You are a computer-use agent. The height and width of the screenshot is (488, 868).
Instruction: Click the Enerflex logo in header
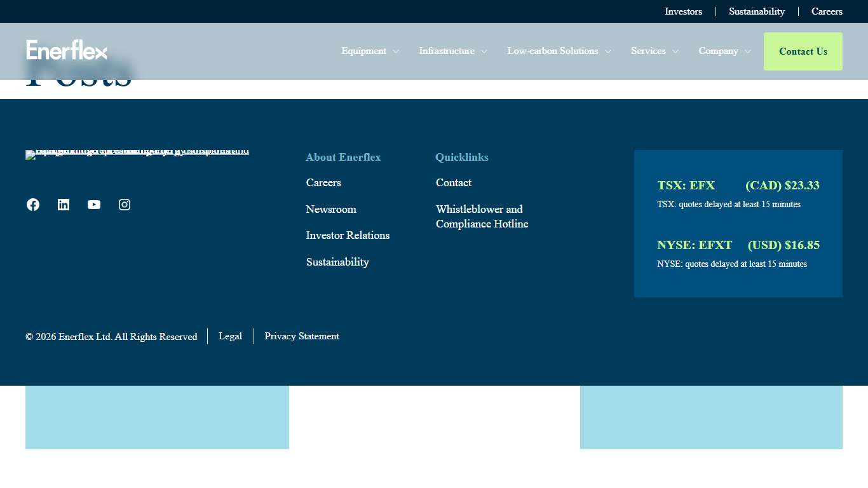pos(67,50)
